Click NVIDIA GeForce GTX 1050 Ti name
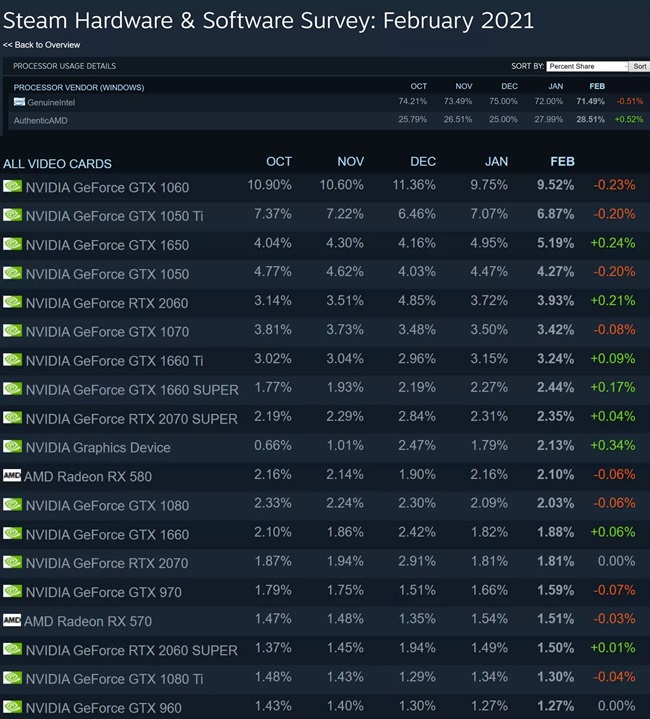Screen dimensions: 650x719 click(115, 216)
